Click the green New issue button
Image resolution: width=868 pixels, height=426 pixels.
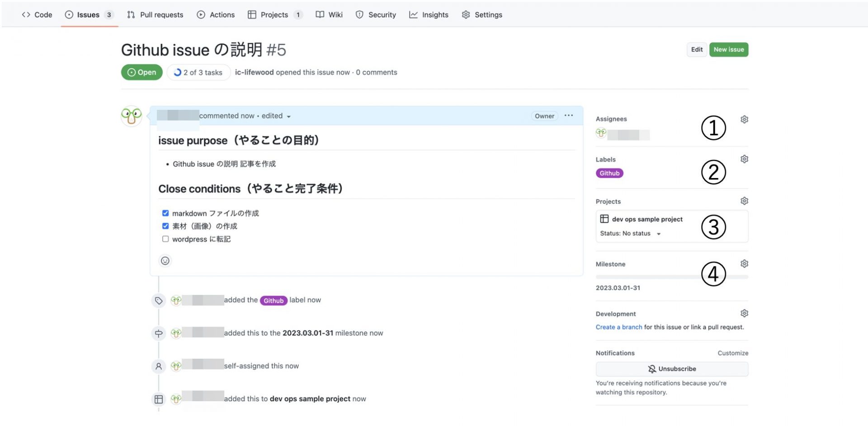728,50
